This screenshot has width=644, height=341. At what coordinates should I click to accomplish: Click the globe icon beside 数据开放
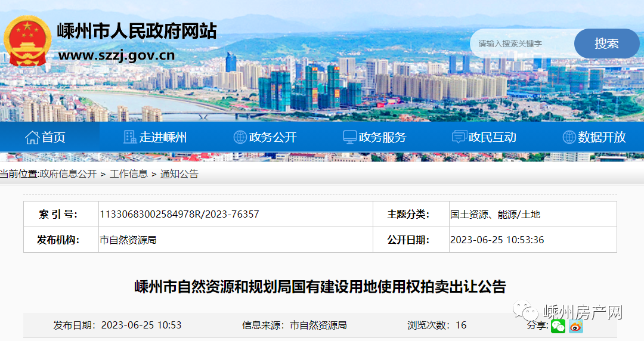pos(569,137)
